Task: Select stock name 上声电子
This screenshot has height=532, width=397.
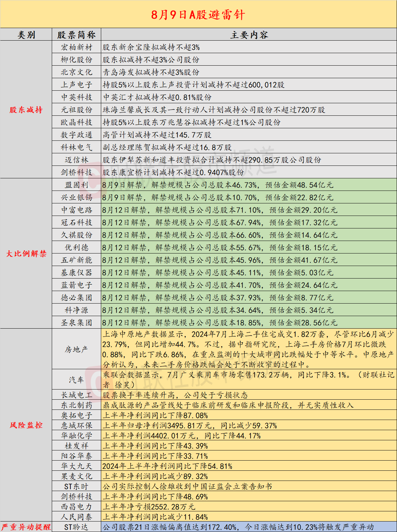Action: pyautogui.click(x=76, y=85)
